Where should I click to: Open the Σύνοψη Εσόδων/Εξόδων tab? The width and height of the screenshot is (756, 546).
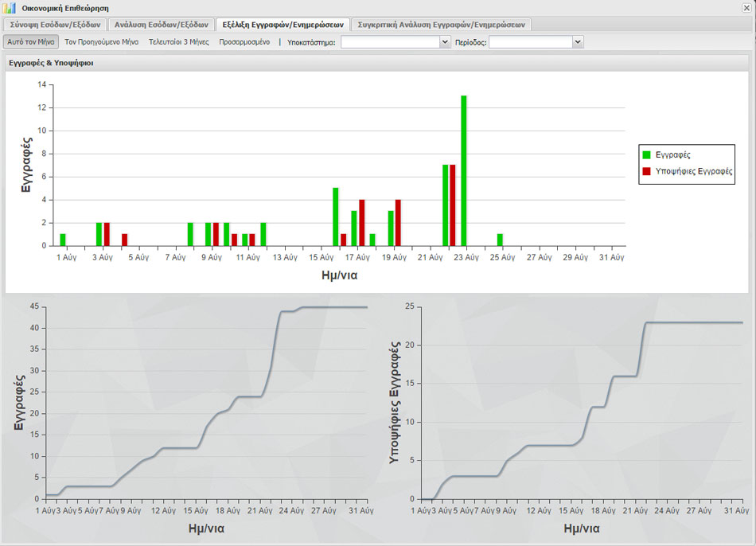[x=55, y=25]
